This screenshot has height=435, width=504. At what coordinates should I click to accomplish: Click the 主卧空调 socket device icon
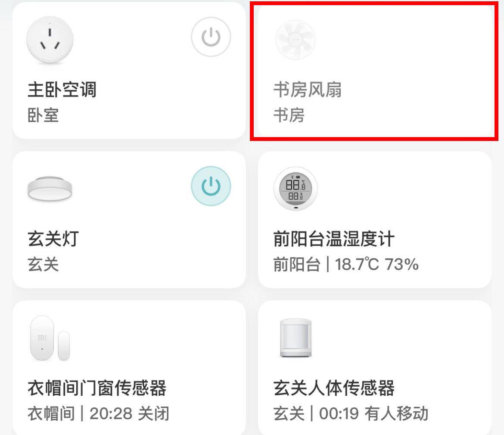coord(50,39)
